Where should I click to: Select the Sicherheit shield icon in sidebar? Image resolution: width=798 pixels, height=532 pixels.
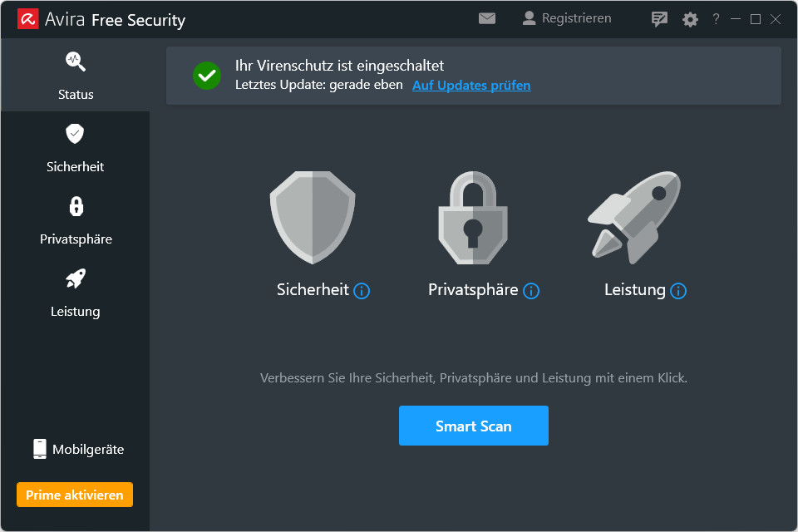(75, 133)
